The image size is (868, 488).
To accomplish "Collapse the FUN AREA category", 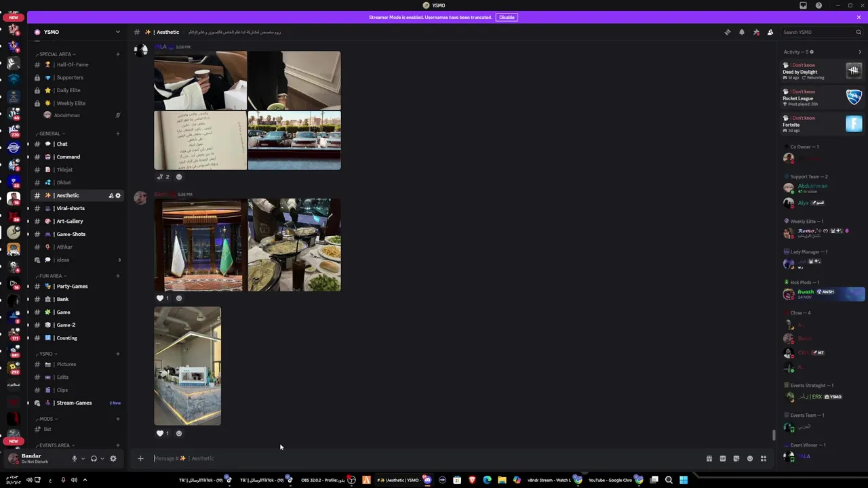I will coord(51,276).
